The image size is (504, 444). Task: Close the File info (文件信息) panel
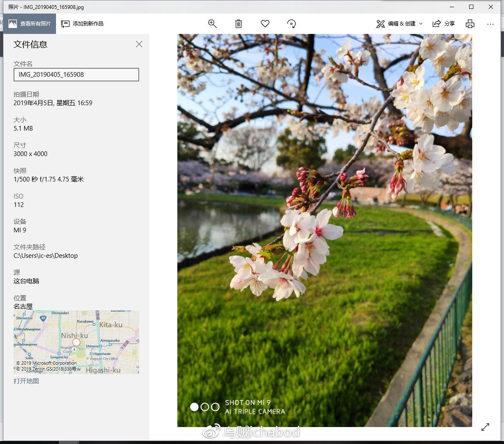(x=139, y=44)
